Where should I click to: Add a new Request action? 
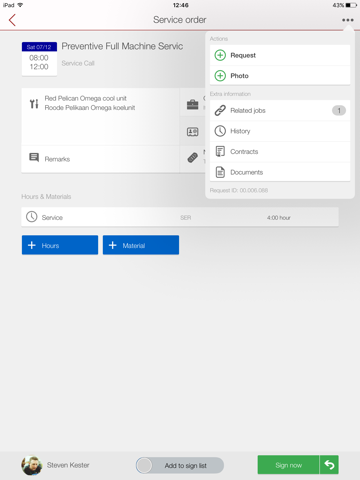click(x=280, y=55)
